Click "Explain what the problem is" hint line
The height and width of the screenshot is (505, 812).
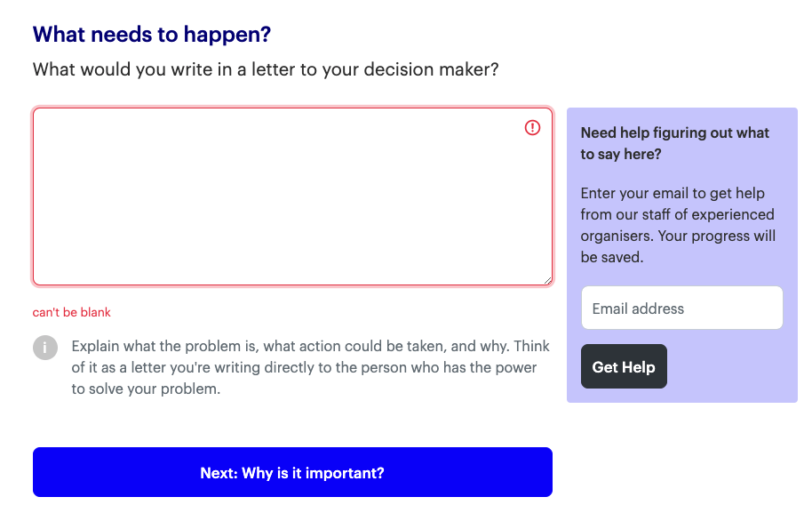point(310,347)
